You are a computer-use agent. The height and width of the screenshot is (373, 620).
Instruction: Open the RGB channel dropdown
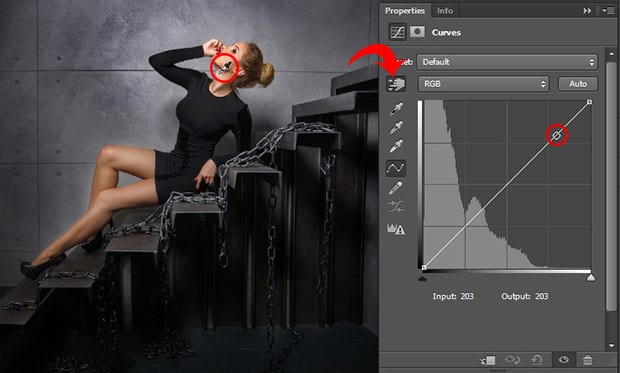(x=484, y=84)
